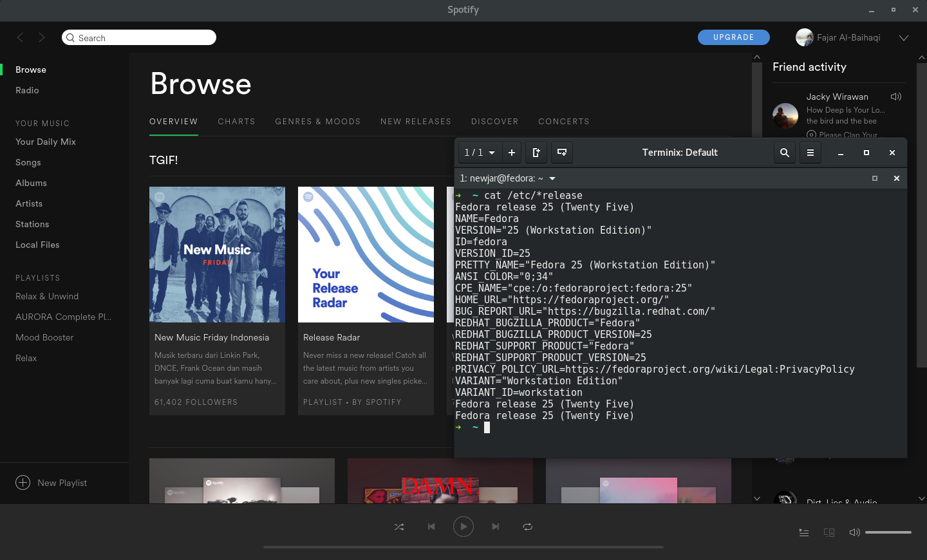Open the New Music Friday cover art
The height and width of the screenshot is (560, 927).
pos(217,254)
